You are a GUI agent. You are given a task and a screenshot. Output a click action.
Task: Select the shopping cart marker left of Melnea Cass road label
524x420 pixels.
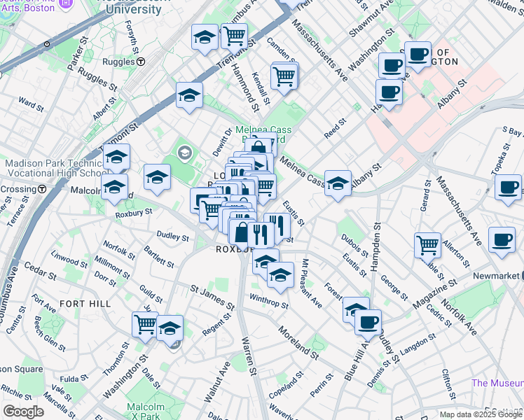(x=266, y=188)
